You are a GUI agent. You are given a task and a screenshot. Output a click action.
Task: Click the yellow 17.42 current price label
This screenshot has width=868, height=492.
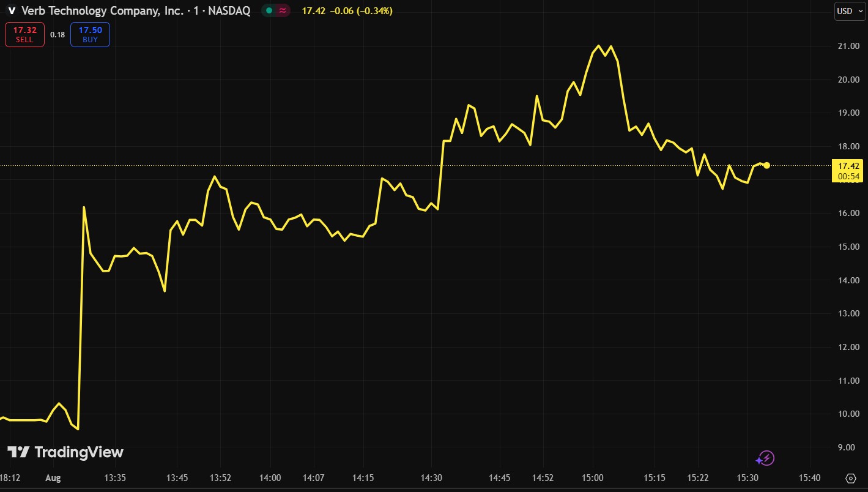(848, 166)
